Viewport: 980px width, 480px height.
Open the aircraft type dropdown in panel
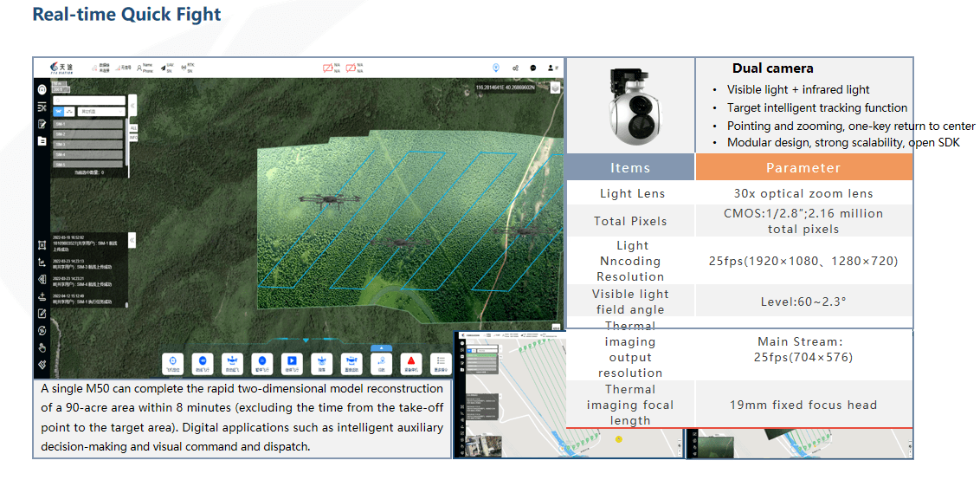[x=101, y=112]
